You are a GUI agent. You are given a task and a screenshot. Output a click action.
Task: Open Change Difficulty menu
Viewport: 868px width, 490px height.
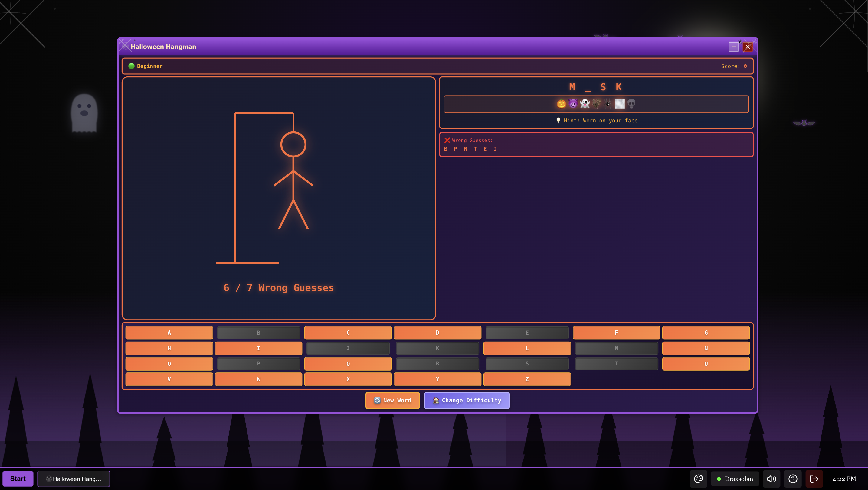click(466, 400)
